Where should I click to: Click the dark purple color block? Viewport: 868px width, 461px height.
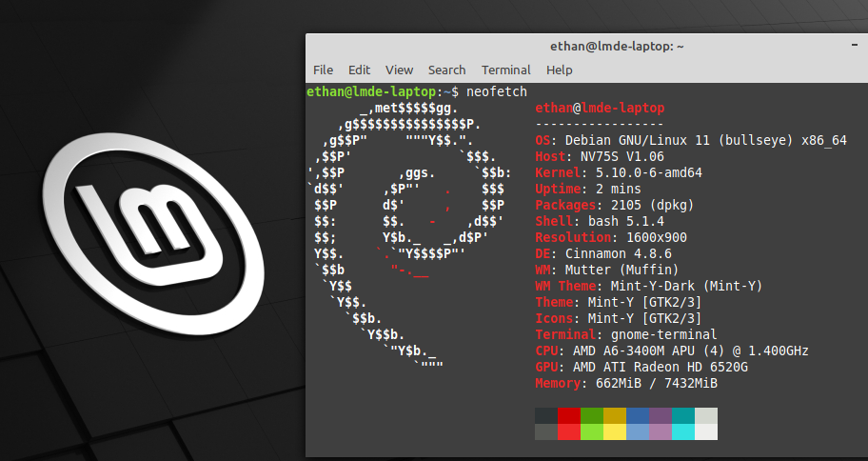[x=661, y=415]
